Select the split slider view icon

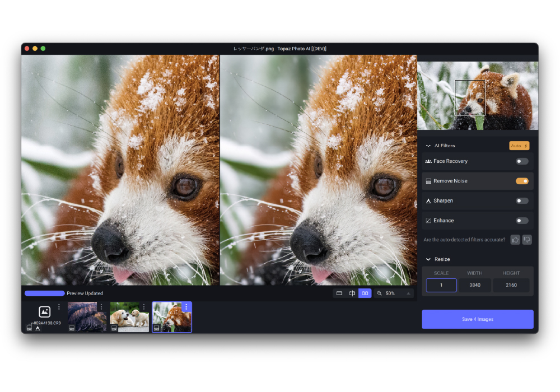352,293
